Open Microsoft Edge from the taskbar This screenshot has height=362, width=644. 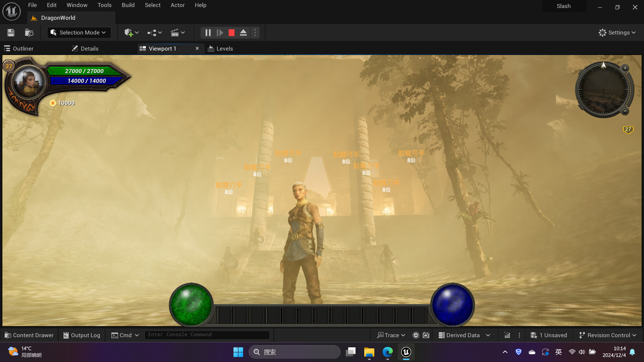coord(387,352)
